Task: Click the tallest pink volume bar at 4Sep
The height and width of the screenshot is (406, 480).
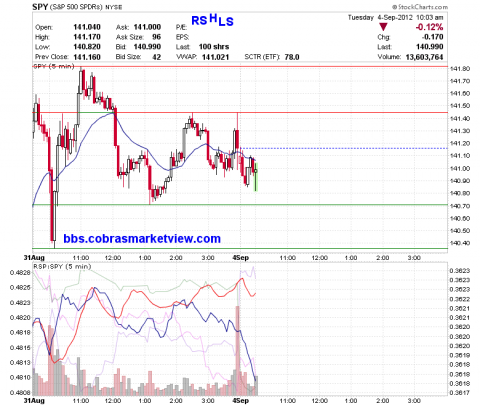Action: (x=238, y=350)
